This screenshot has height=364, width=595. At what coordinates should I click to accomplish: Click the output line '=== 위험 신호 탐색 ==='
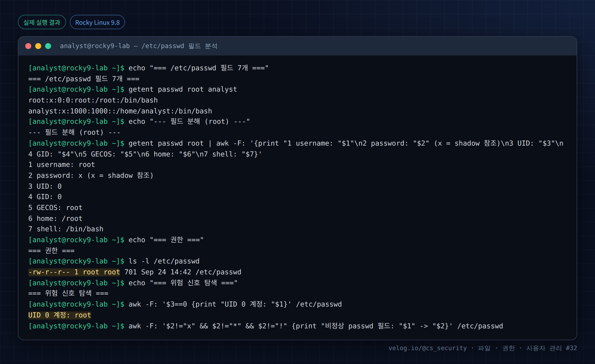pyautogui.click(x=68, y=293)
